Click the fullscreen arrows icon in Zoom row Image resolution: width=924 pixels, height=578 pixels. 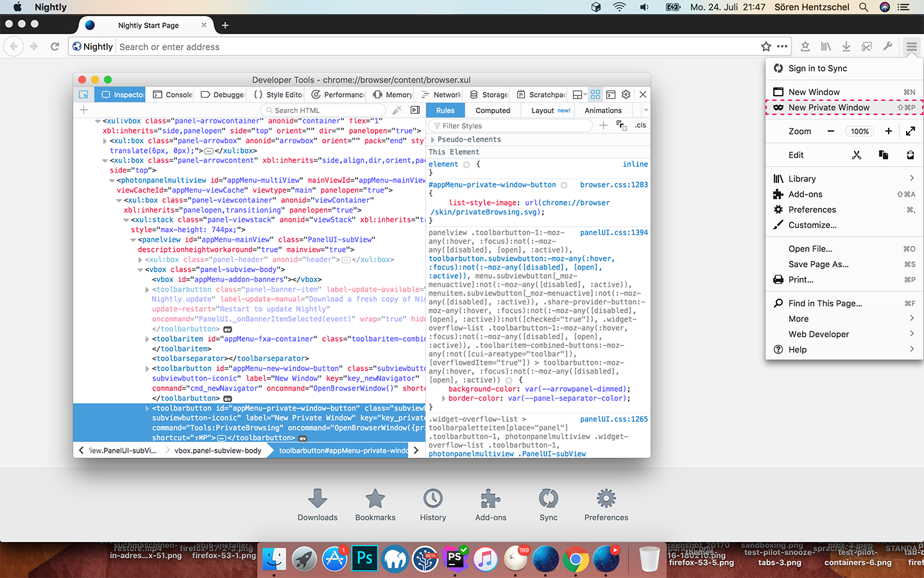910,131
